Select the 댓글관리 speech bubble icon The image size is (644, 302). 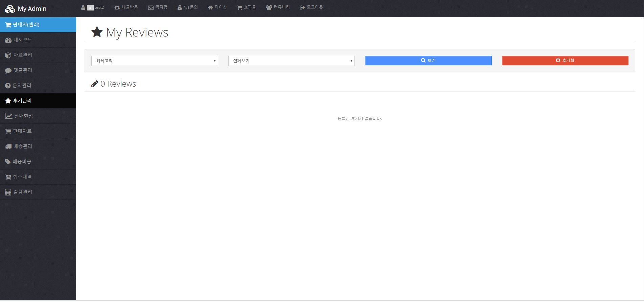8,71
